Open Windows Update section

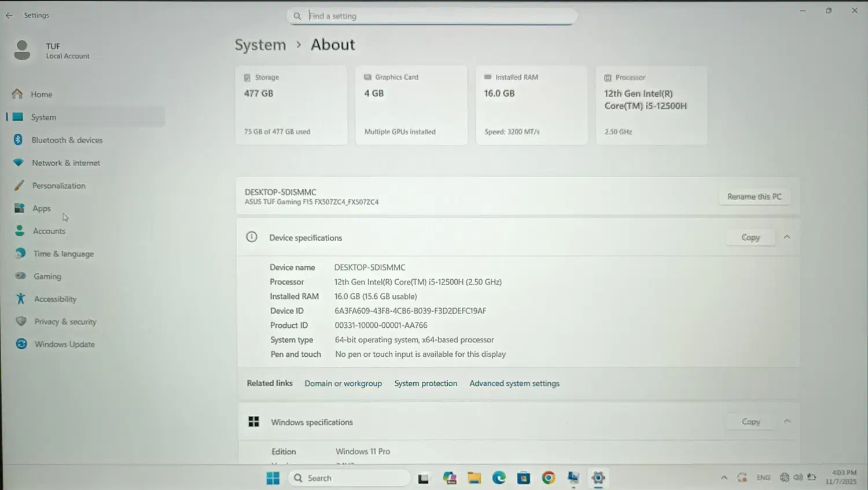(x=64, y=344)
